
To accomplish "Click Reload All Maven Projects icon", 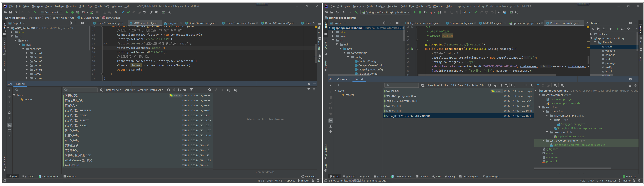I will pos(593,29).
